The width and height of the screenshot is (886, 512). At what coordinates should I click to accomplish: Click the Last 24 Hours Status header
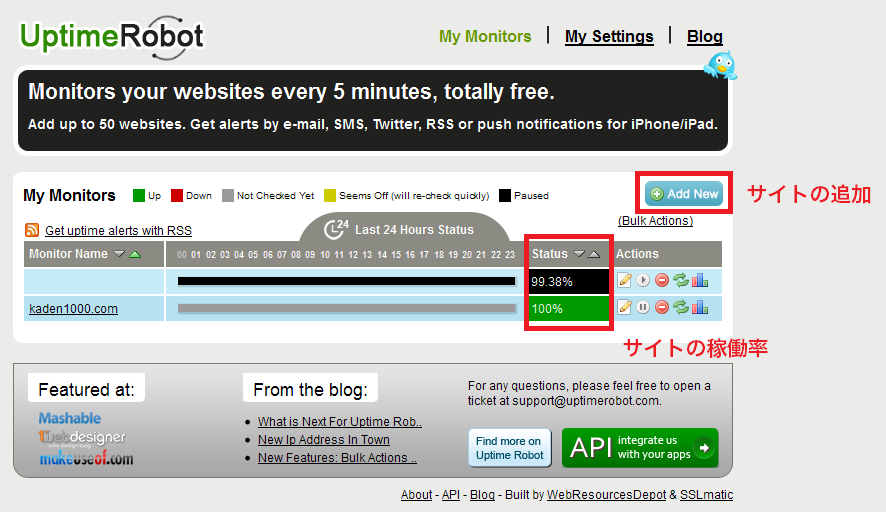point(405,229)
